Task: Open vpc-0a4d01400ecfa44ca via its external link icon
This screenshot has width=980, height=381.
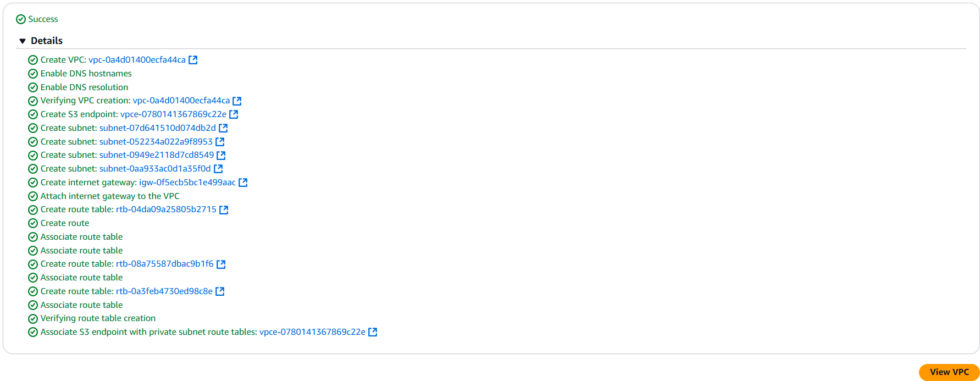Action: click(192, 59)
